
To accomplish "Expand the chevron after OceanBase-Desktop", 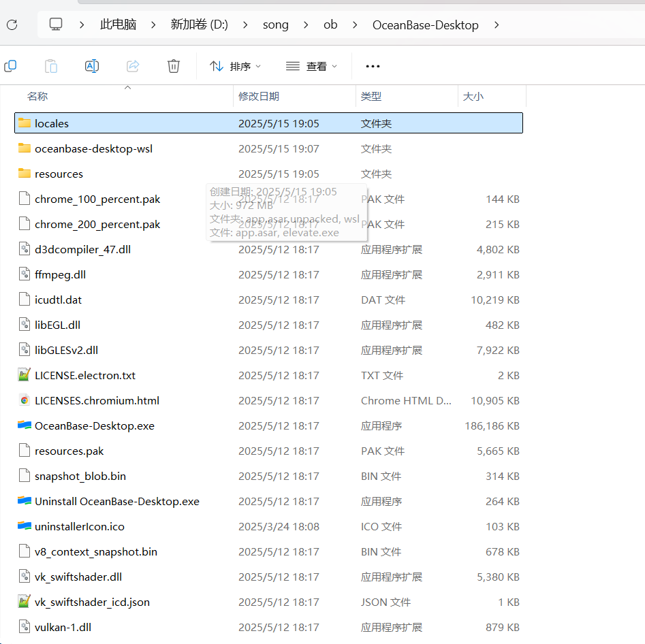I will (x=497, y=25).
